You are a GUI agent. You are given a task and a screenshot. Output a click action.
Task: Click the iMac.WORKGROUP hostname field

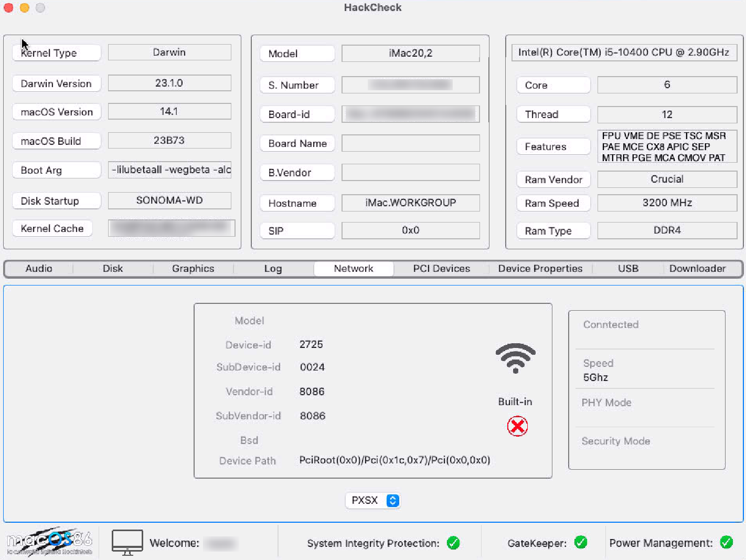coord(411,203)
